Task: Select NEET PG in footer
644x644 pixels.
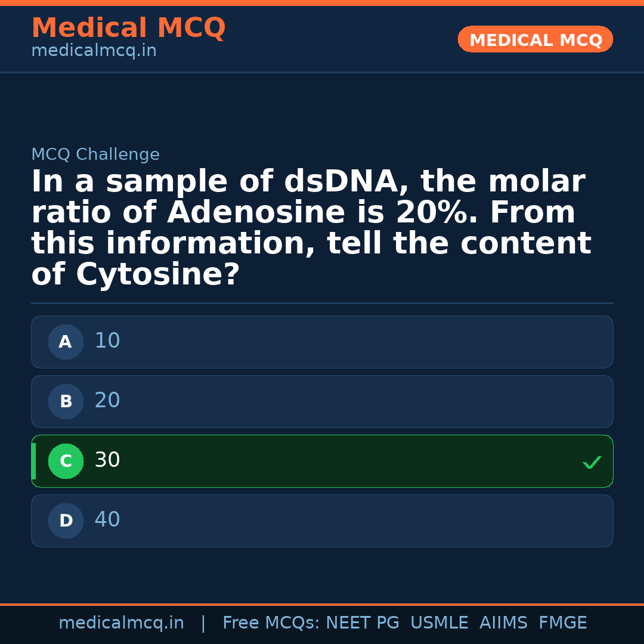Action: [363, 623]
